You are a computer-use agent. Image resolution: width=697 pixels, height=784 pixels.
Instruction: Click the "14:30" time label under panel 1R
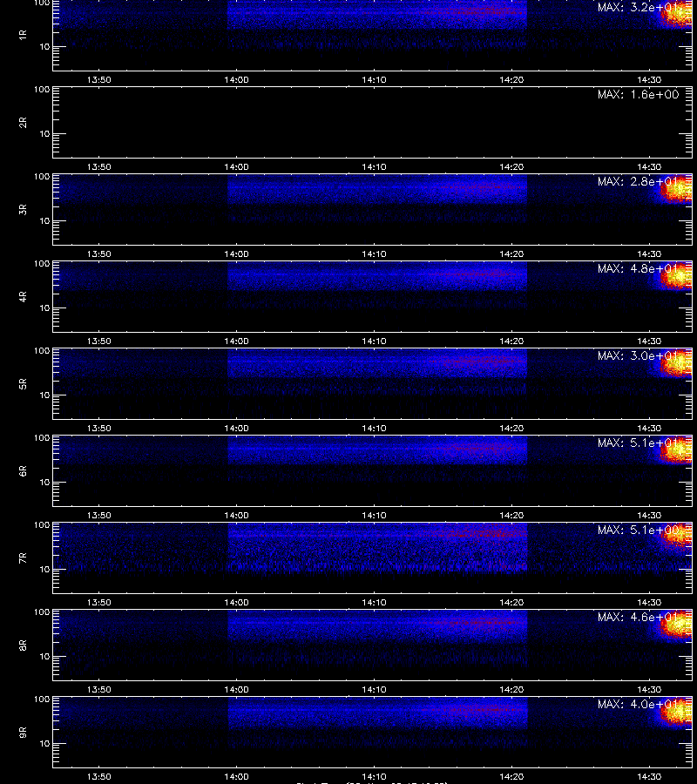coord(649,79)
